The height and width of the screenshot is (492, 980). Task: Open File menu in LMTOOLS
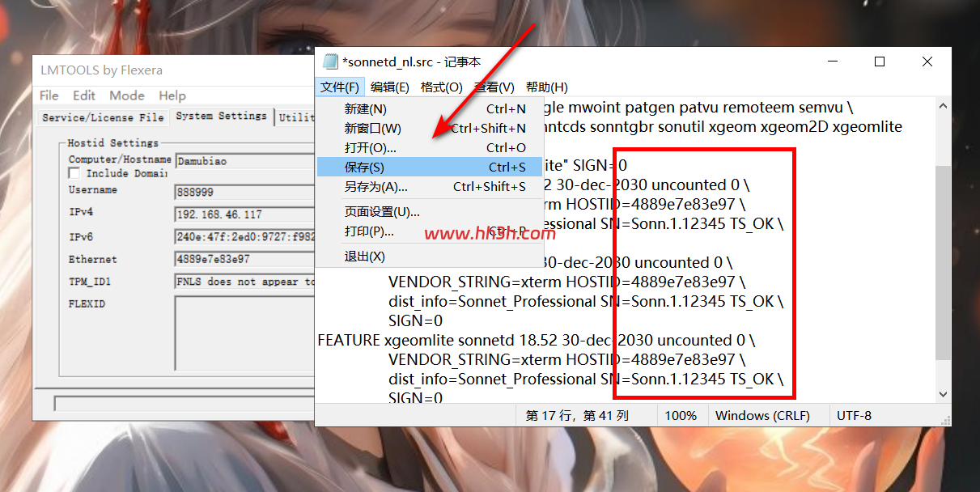coord(49,95)
